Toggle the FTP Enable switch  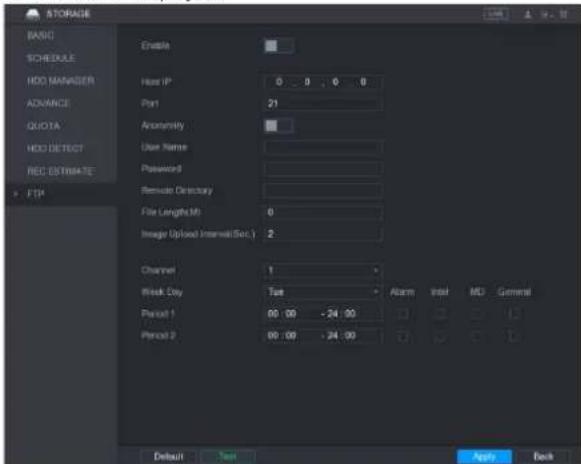(279, 46)
